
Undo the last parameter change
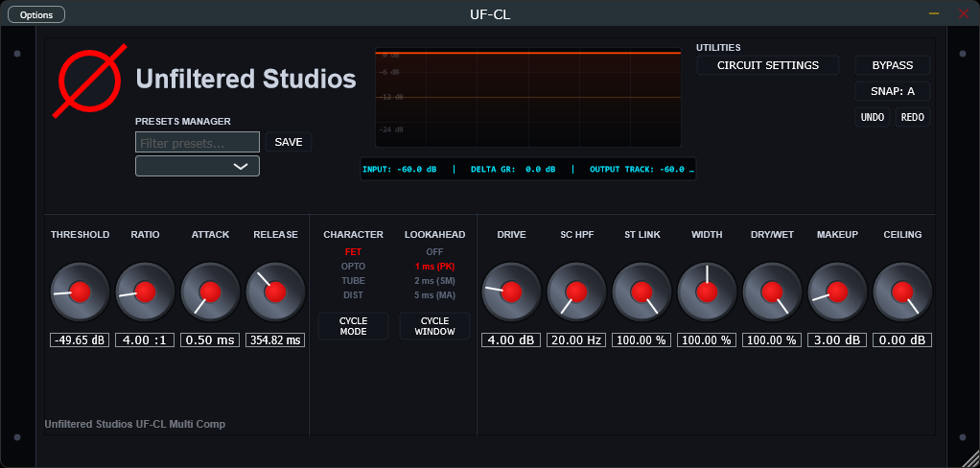[x=873, y=117]
